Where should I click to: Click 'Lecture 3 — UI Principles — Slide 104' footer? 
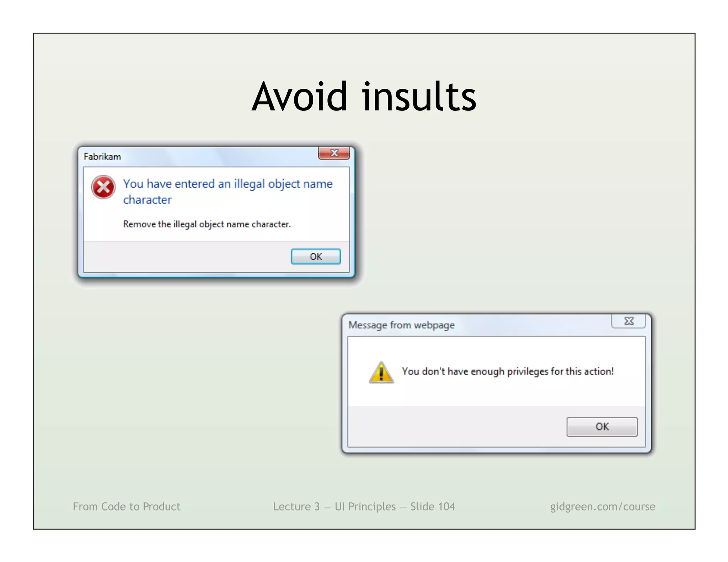pyautogui.click(x=364, y=506)
